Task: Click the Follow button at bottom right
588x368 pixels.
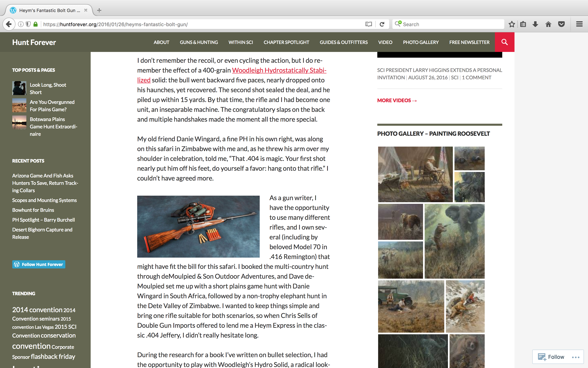Action: 551,357
